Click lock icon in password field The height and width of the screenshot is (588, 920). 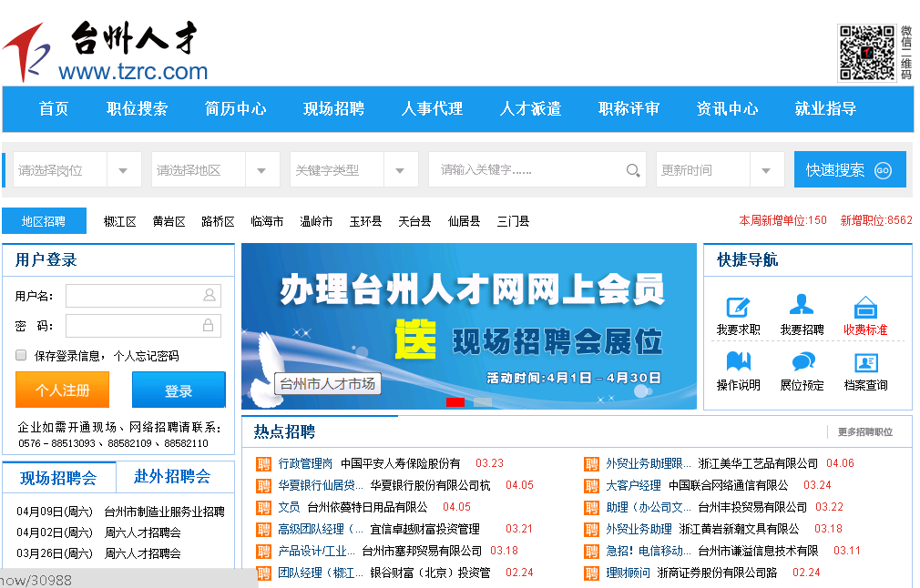coord(209,325)
